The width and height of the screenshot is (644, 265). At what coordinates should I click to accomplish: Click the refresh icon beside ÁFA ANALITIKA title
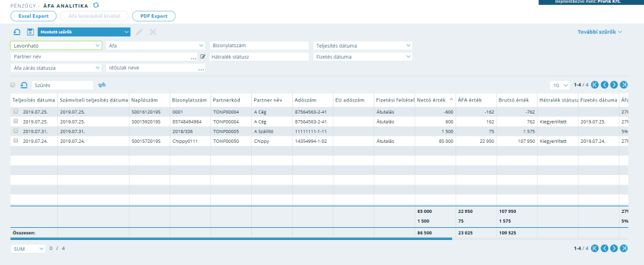point(96,5)
